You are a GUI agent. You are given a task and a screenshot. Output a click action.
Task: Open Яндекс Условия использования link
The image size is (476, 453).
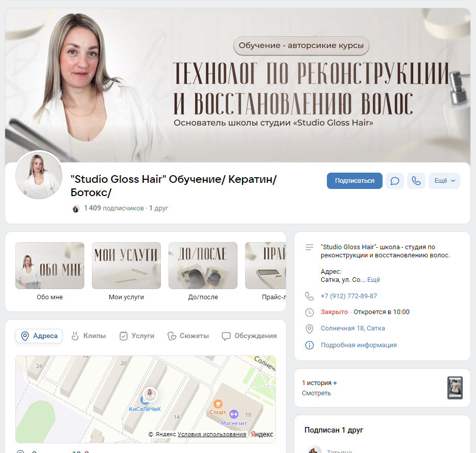(211, 434)
